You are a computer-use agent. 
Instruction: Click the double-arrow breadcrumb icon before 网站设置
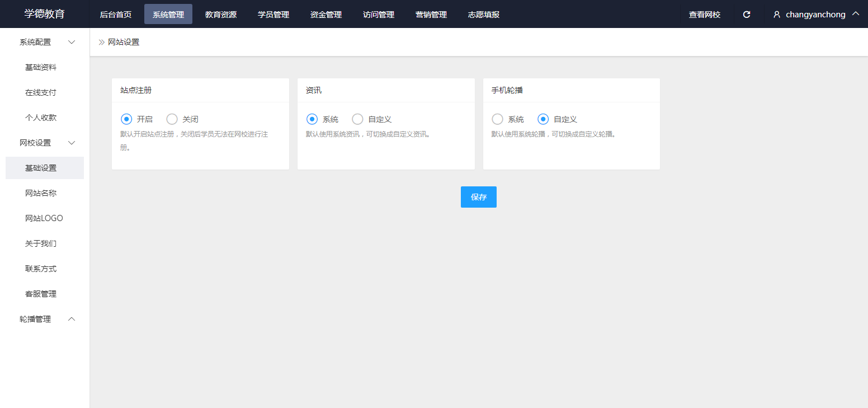pyautogui.click(x=102, y=42)
